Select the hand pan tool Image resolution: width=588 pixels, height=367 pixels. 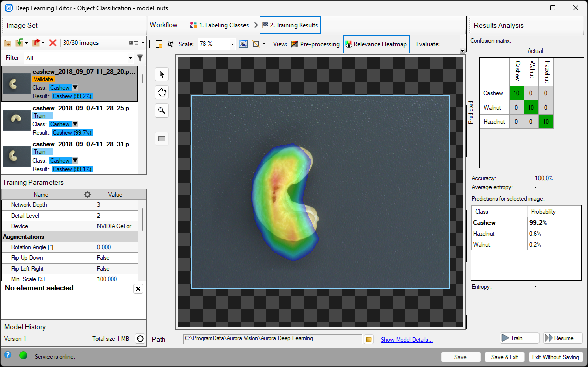(162, 92)
